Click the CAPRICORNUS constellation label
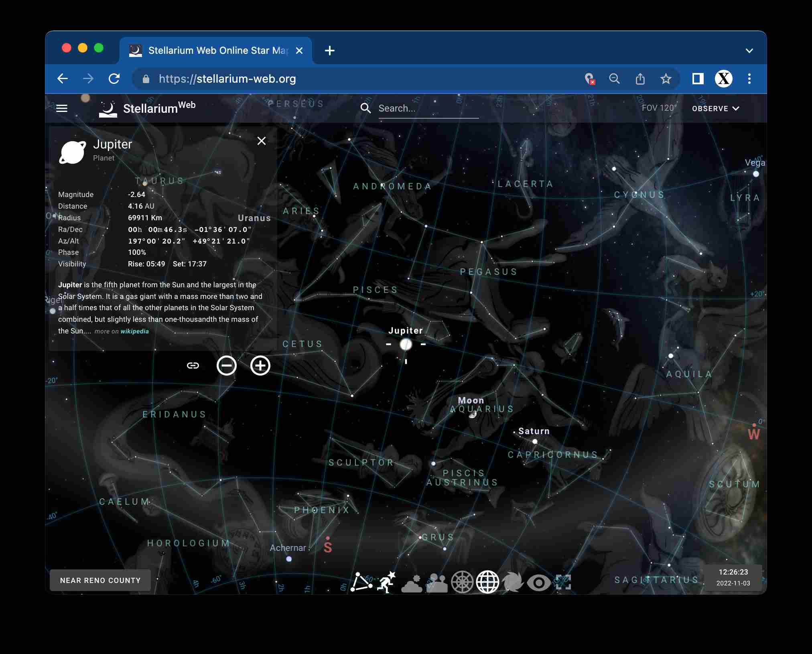 coord(553,455)
